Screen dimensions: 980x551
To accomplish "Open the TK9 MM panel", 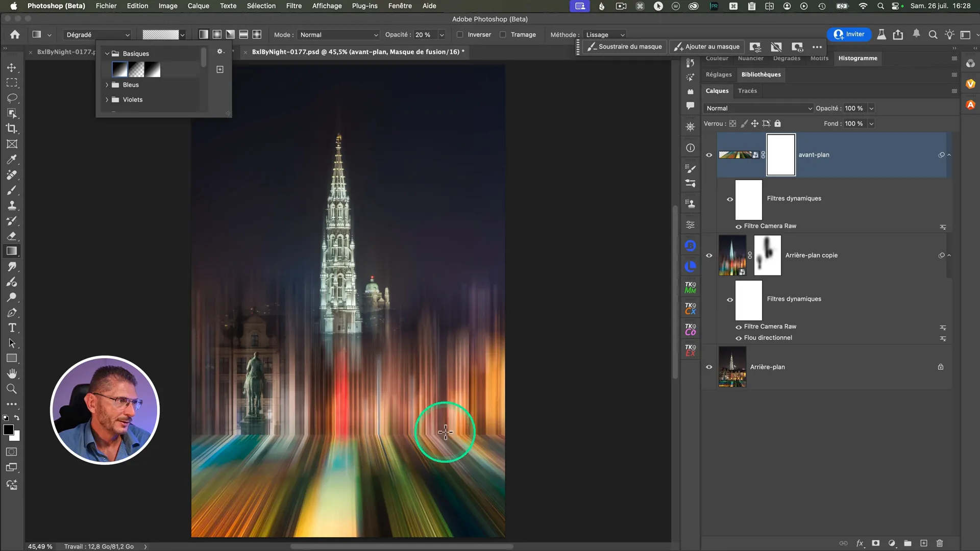I will click(x=690, y=288).
